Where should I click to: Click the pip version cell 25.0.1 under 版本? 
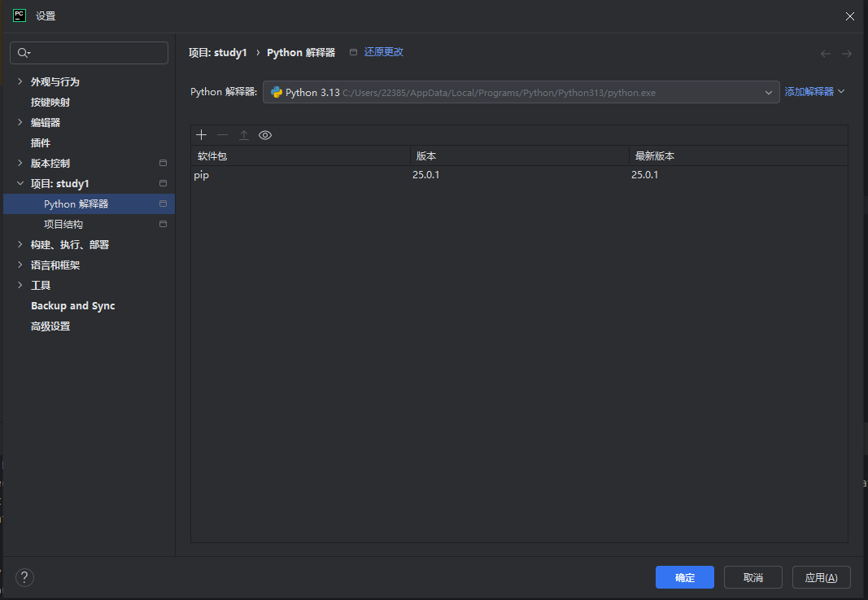[425, 175]
